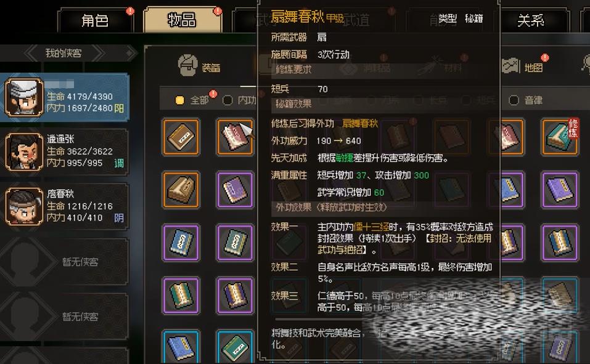590x364 pixels.
Task: Select the purple-bordered purple book in the last column
Action: tap(560, 190)
